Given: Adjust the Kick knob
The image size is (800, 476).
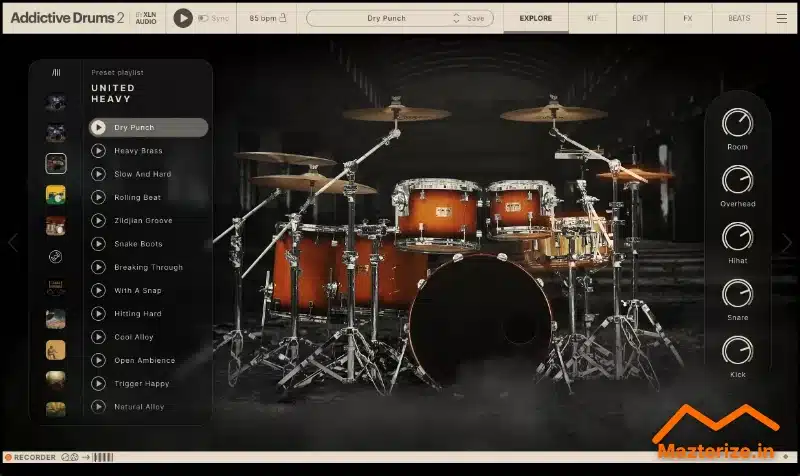Looking at the screenshot, I should coord(737,350).
